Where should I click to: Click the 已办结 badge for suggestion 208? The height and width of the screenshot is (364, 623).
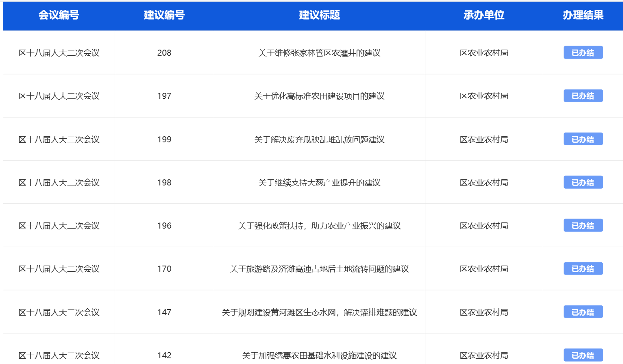[583, 52]
